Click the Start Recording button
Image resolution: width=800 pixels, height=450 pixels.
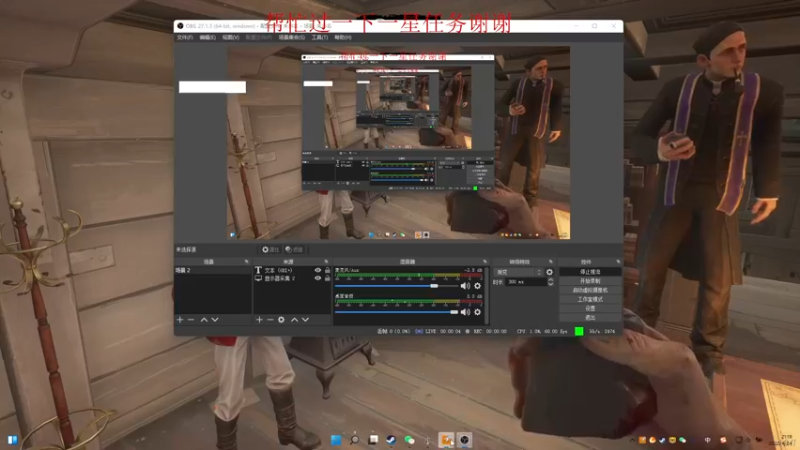coord(590,281)
